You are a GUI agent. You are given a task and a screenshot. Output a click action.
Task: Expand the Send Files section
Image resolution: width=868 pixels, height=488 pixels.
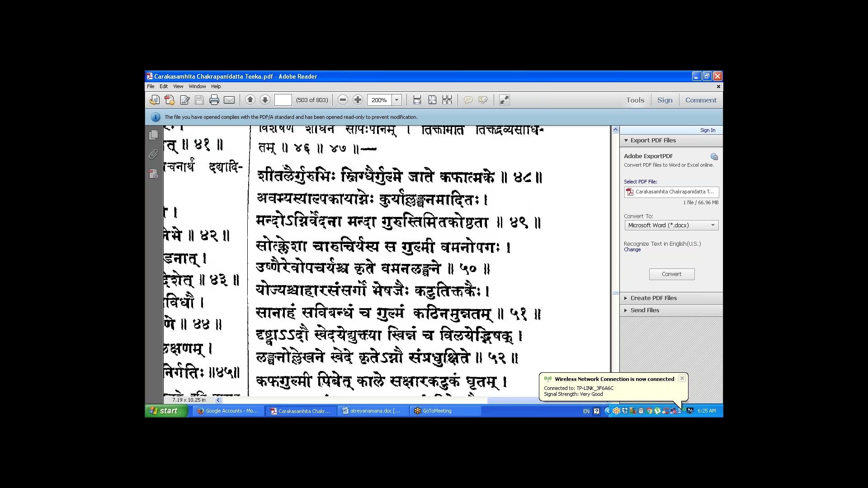(645, 310)
